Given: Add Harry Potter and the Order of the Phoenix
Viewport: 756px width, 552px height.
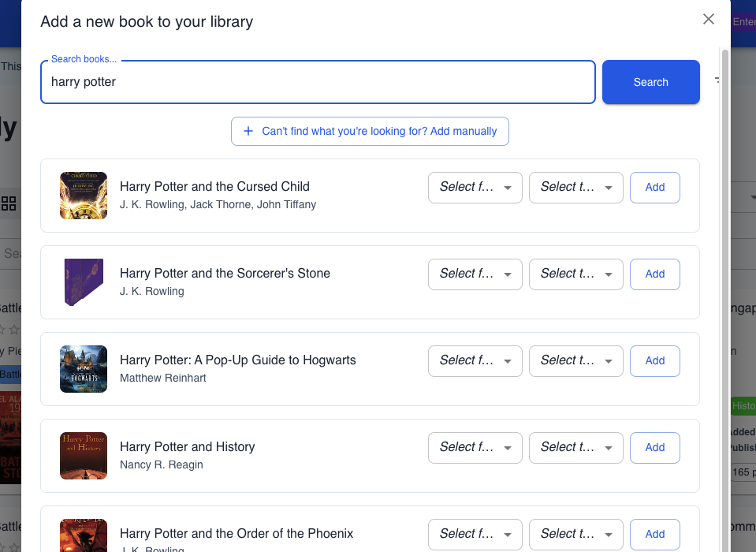Looking at the screenshot, I should point(655,534).
